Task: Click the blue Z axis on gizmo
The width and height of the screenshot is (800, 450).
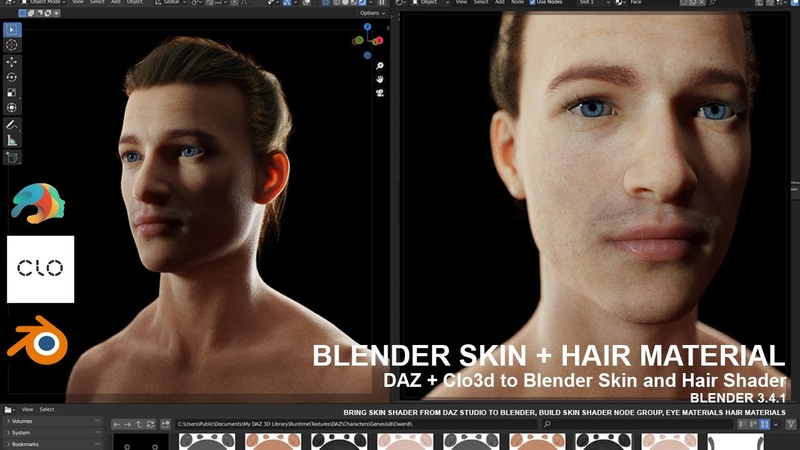Action: [367, 27]
